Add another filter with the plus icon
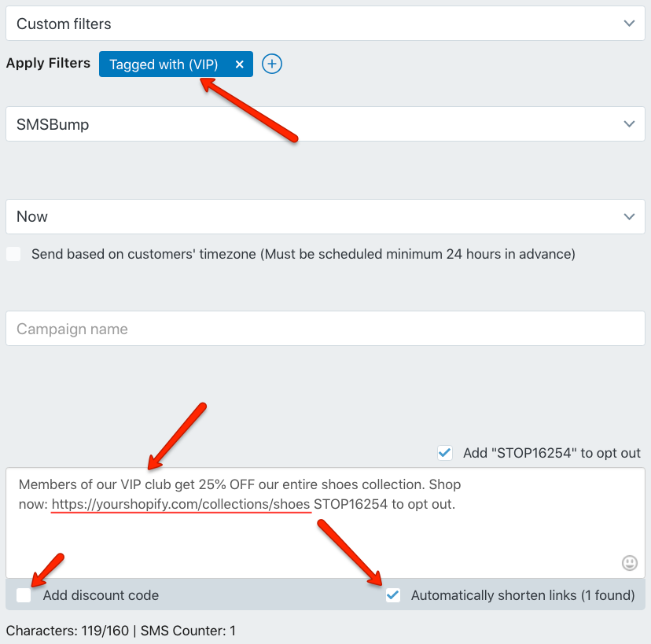Screen dimensions: 651x644 (272, 64)
